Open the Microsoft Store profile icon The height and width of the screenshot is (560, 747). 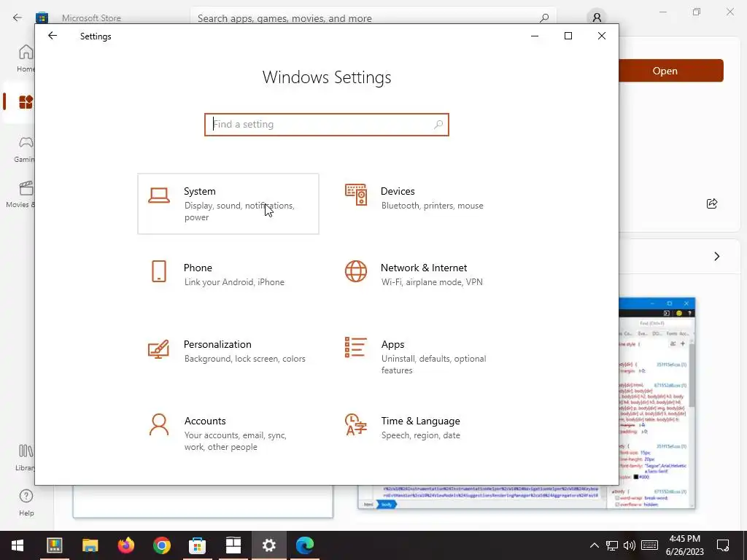(x=597, y=17)
